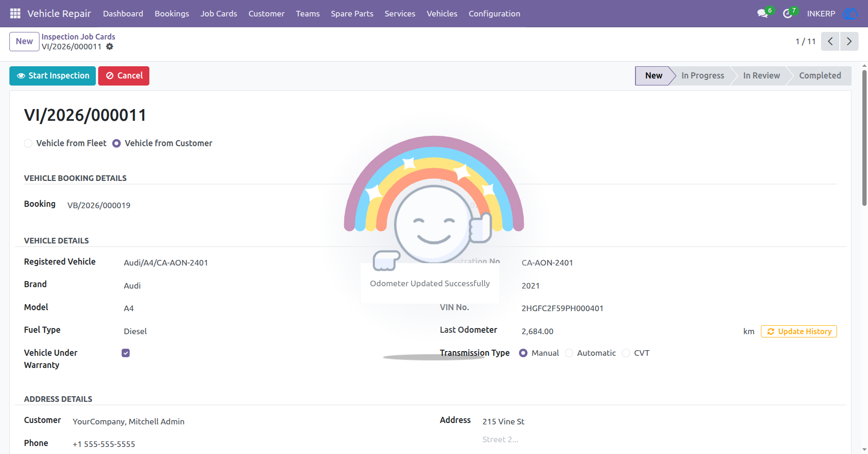Viewport: 868px width, 454px height.
Task: Click the VIN No. value 2HGFC2F59PH000401
Action: (562, 308)
